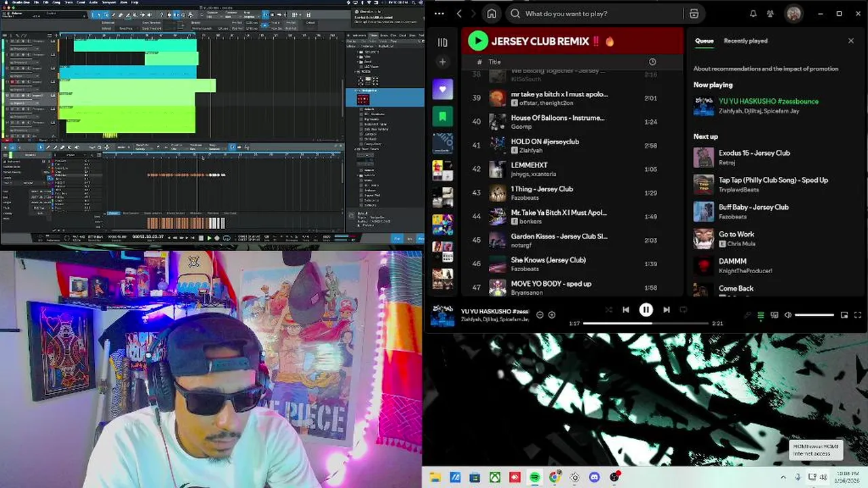Viewport: 868px width, 488px height.
Task: Open Connect to a device icon
Action: click(x=774, y=315)
